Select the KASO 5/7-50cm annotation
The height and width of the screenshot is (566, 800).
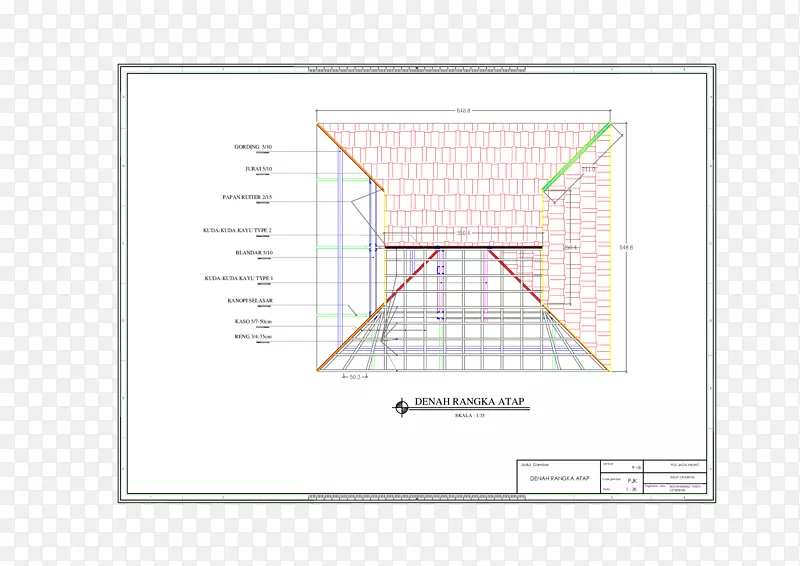coord(253,321)
